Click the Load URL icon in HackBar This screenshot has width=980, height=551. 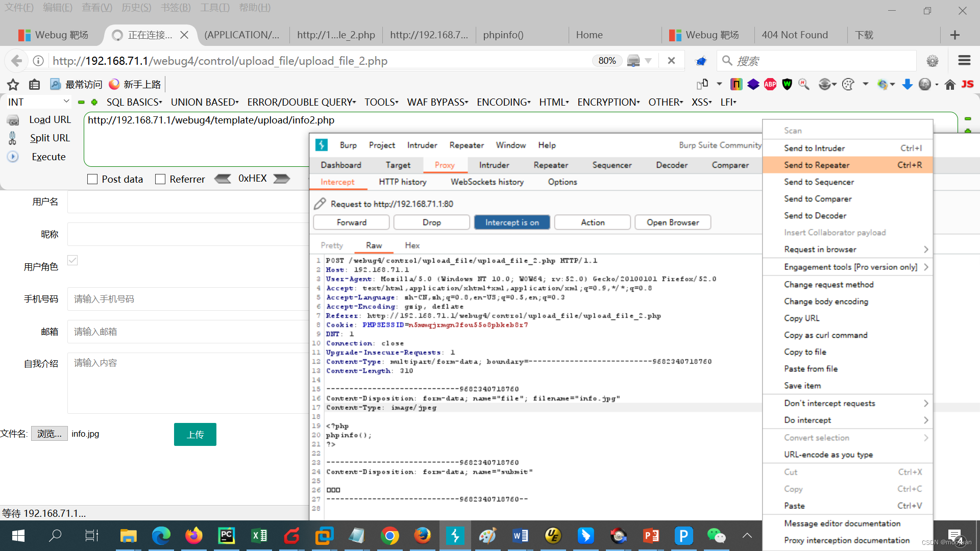pos(13,120)
